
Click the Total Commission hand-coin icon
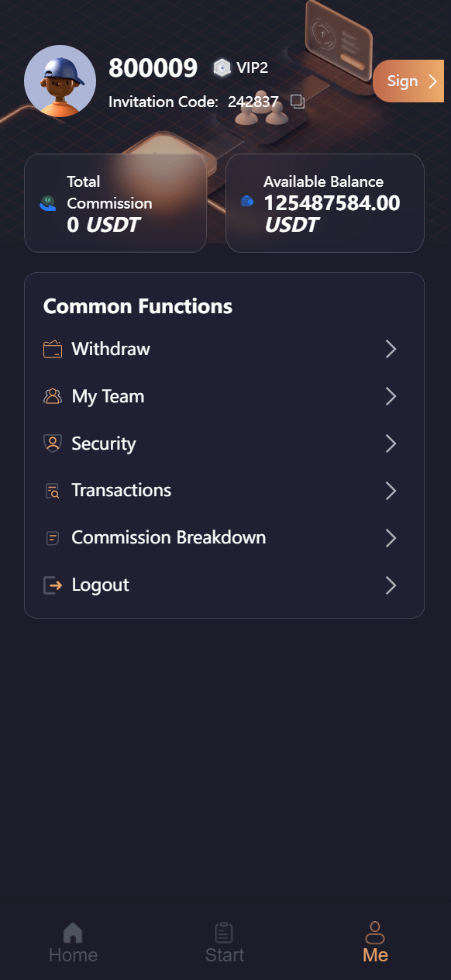(x=48, y=203)
